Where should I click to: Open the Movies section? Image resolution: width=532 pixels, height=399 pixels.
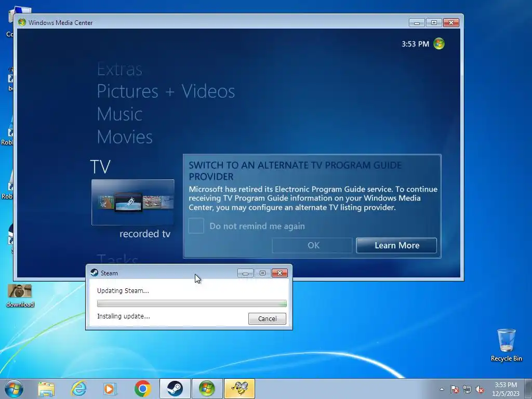[x=125, y=137]
